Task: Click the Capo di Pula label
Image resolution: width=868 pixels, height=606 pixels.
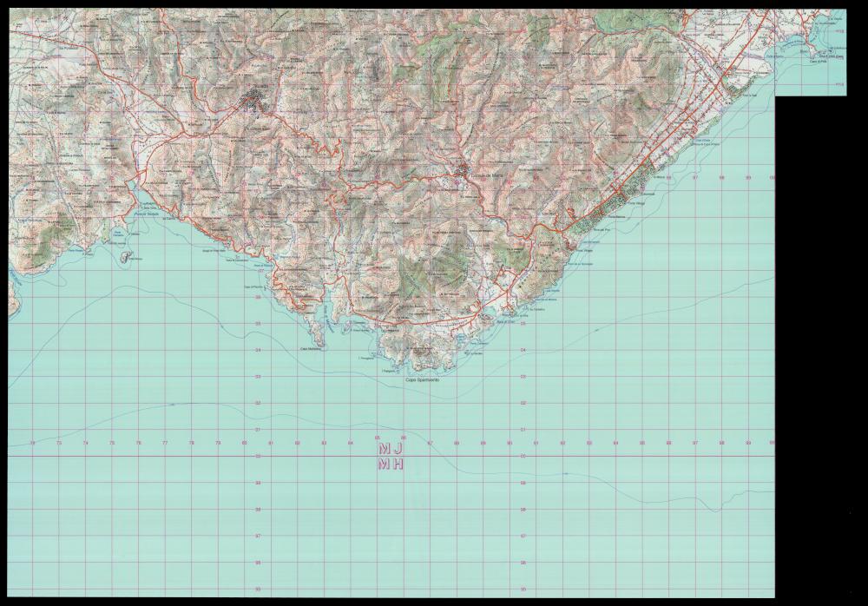Action: (x=817, y=61)
